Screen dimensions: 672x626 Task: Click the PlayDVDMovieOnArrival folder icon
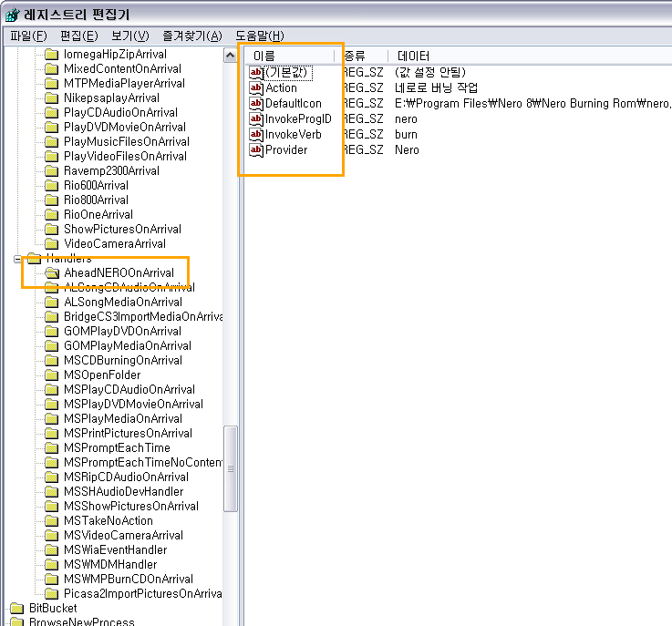tap(51, 128)
